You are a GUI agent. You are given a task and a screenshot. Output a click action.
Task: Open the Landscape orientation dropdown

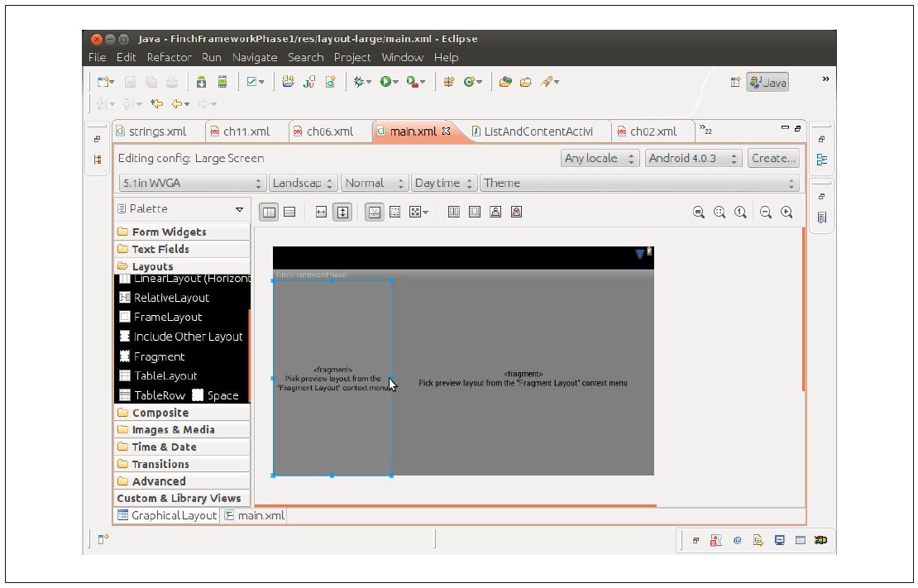(x=303, y=184)
